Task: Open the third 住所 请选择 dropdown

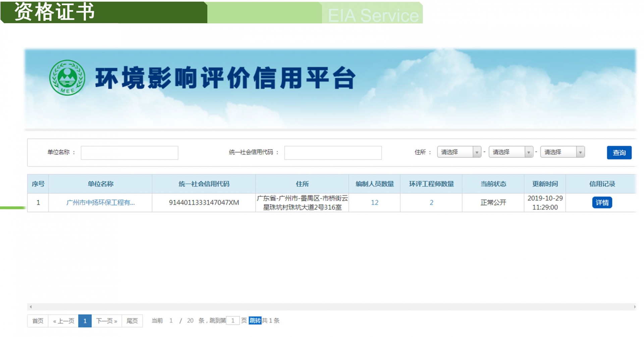Action: (x=562, y=152)
